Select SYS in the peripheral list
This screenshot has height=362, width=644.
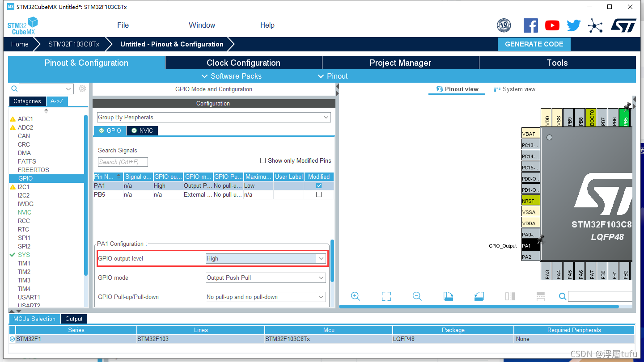(x=24, y=255)
